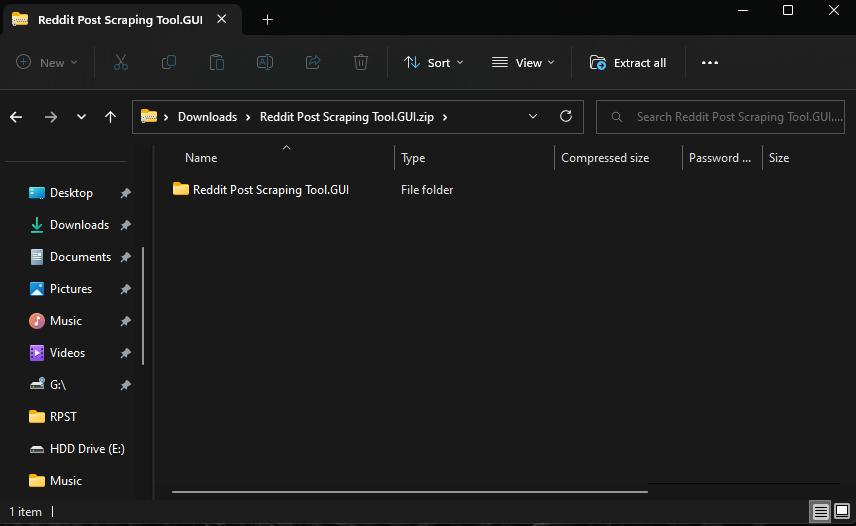Click the Delete trash can icon
The image size is (856, 526).
361,63
